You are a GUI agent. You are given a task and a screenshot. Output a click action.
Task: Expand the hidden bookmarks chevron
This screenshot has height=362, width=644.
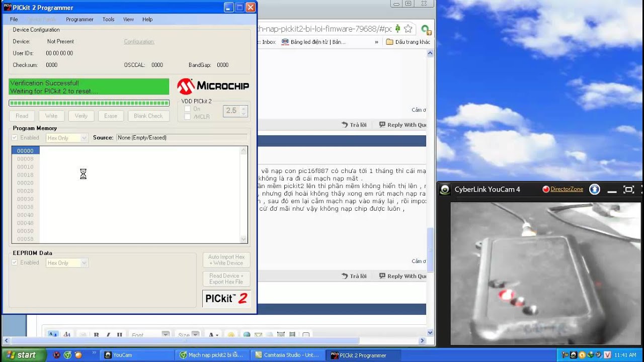pyautogui.click(x=376, y=42)
